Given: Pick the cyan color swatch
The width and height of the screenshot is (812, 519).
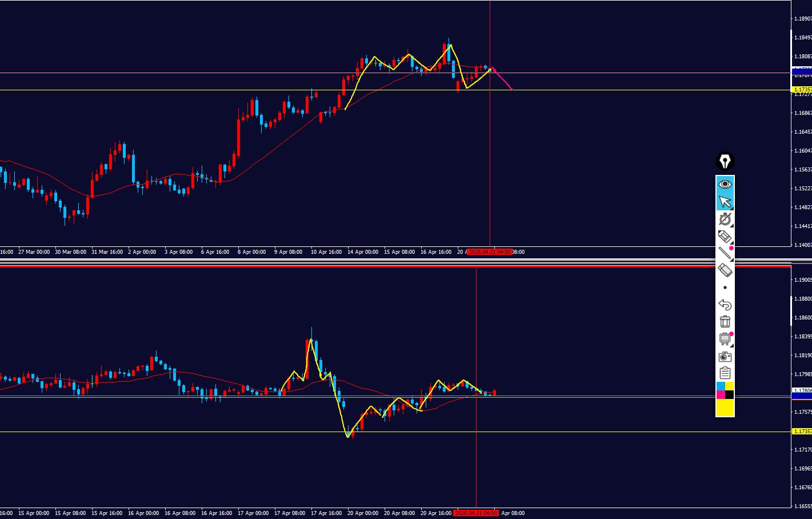Looking at the screenshot, I should click(x=721, y=386).
